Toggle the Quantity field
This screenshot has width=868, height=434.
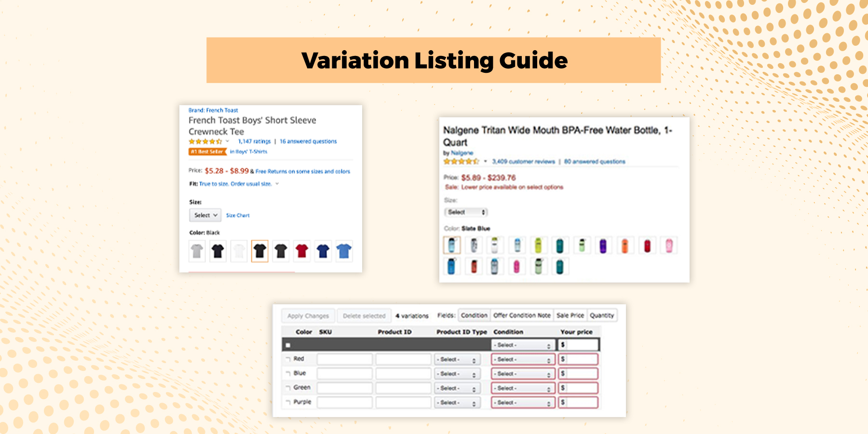pos(602,315)
